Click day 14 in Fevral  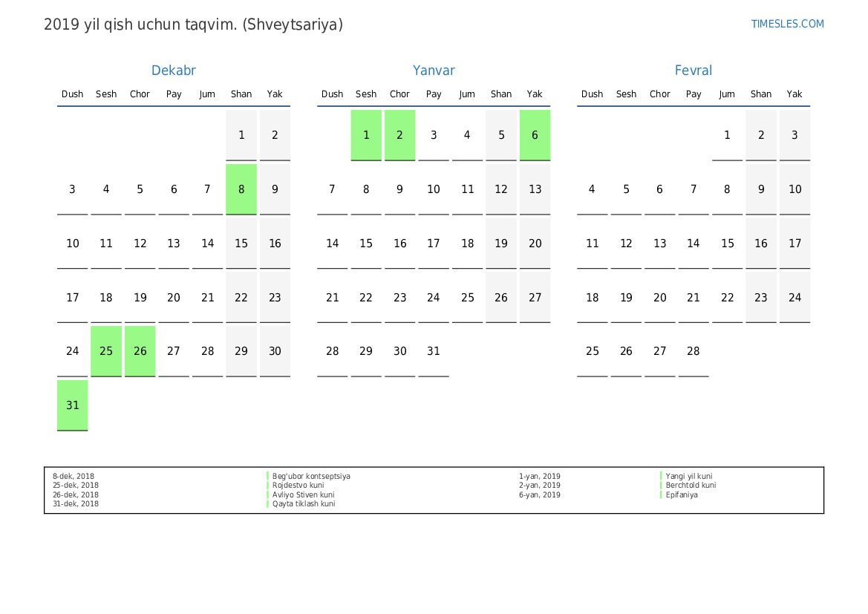[x=693, y=243]
